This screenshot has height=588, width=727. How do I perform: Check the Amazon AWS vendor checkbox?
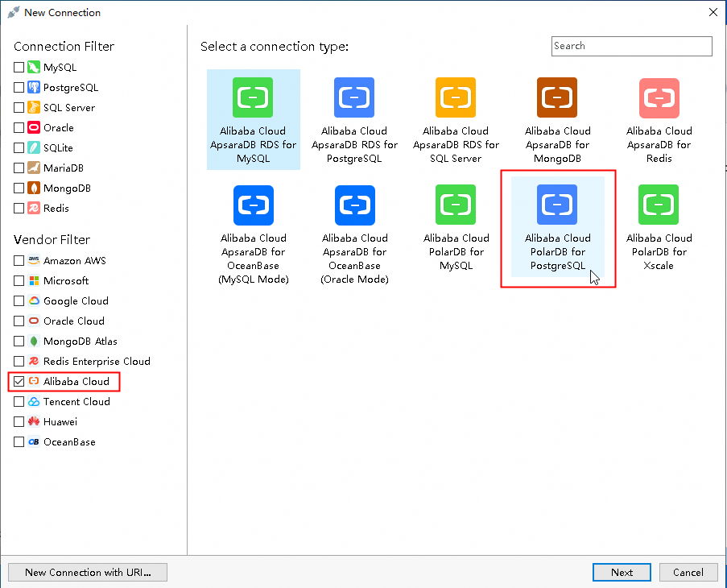19,261
